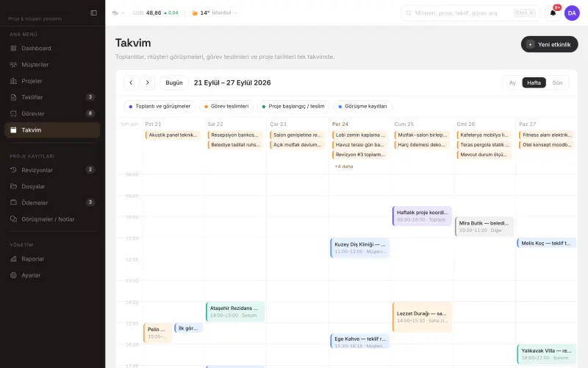This screenshot has height=368, width=588.
Task: Click the Bugün button
Action: click(x=174, y=82)
